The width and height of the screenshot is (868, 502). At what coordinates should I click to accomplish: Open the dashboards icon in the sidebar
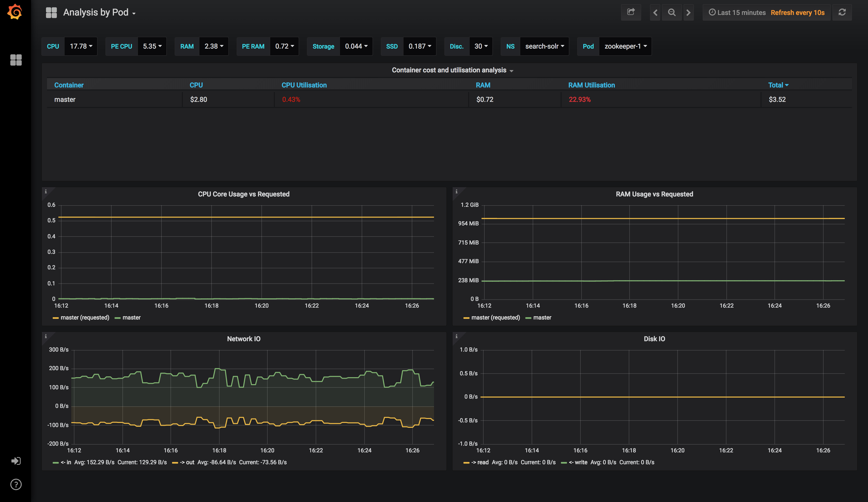(x=16, y=60)
